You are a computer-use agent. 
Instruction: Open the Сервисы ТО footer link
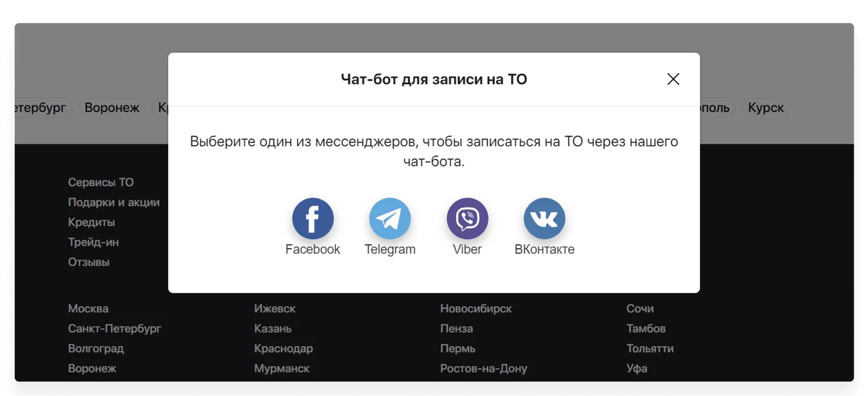(x=101, y=182)
